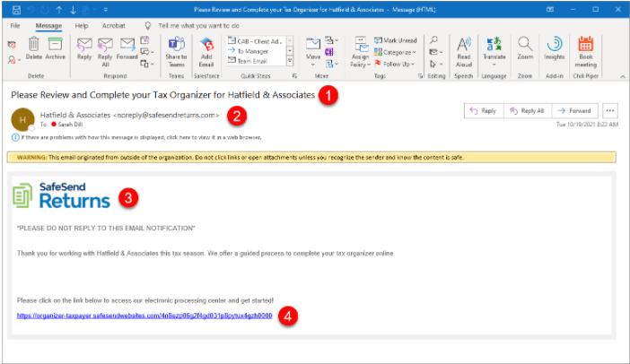Open the IM reply dropdown
Viewport: 630px width, 364px height.
pos(147,52)
